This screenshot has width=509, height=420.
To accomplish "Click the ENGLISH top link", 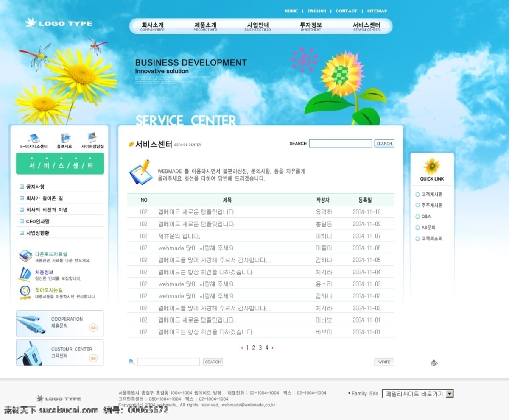I will click(317, 11).
